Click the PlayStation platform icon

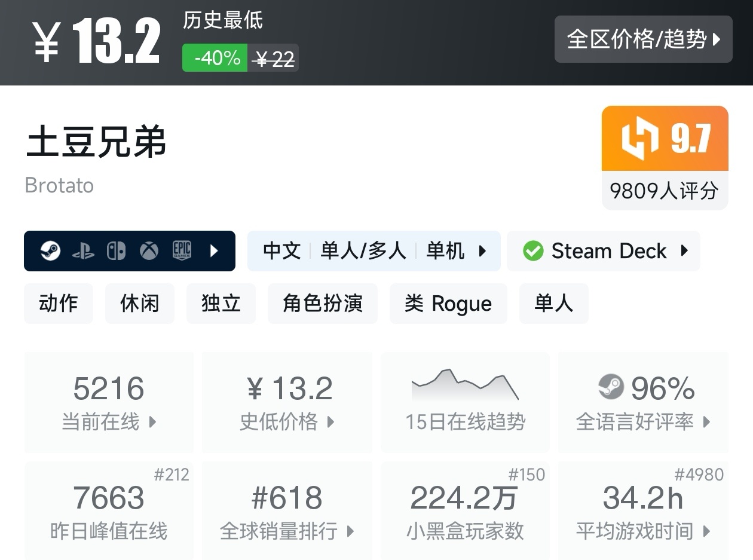(x=83, y=251)
